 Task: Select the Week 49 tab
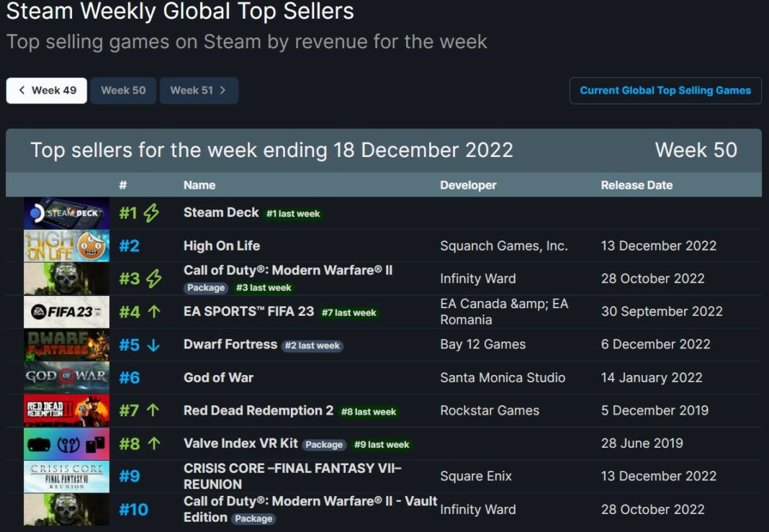(x=47, y=90)
